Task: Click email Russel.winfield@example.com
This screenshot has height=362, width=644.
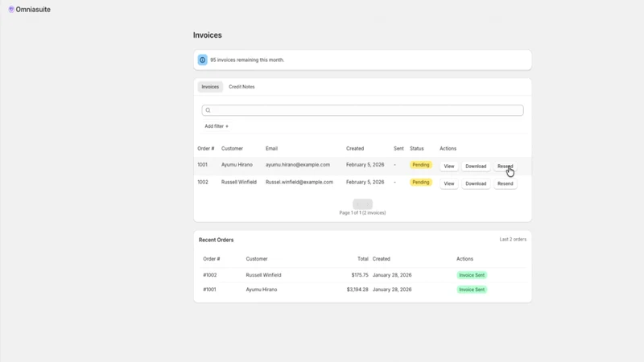Action: point(299,182)
